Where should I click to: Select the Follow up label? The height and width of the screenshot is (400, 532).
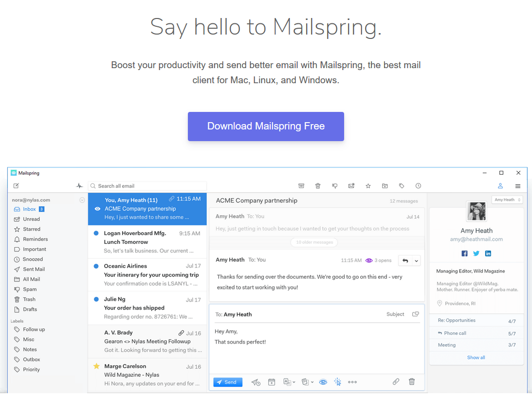(x=34, y=329)
